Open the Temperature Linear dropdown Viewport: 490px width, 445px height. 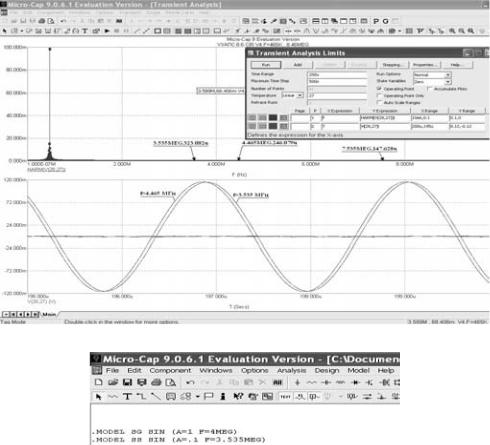click(300, 96)
